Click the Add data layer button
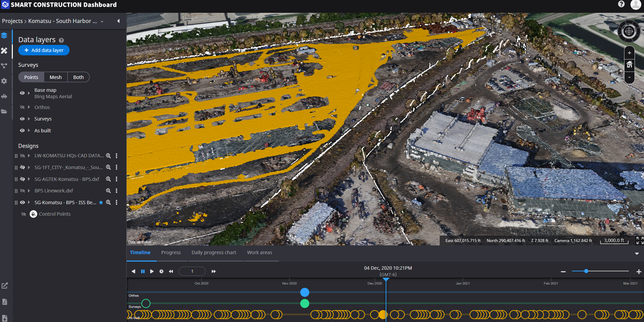Screen dimensions: 644x322 point(44,50)
